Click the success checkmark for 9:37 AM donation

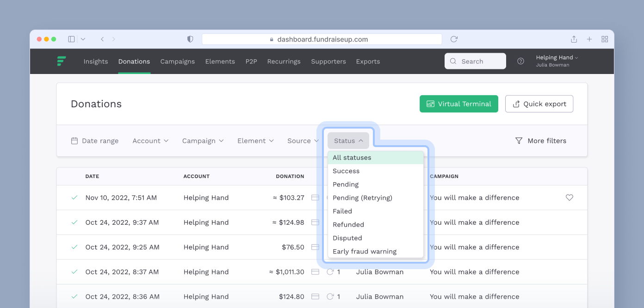(74, 222)
